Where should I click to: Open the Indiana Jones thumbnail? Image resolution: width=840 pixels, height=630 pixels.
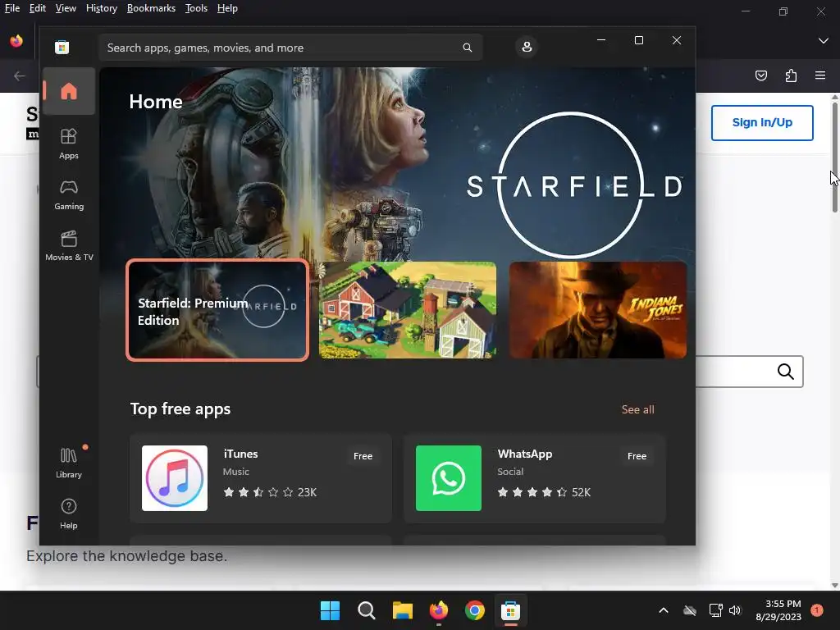[598, 310]
